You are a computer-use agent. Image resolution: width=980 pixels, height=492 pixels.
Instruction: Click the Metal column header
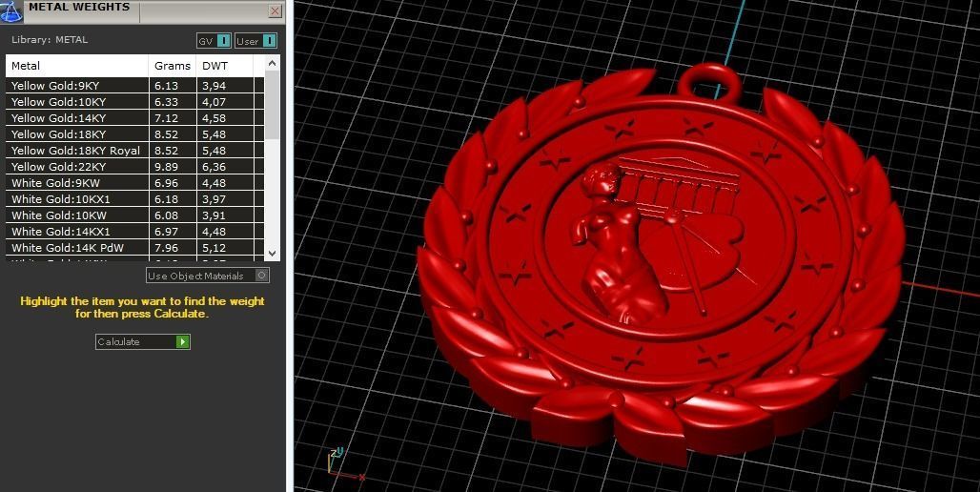(x=77, y=66)
